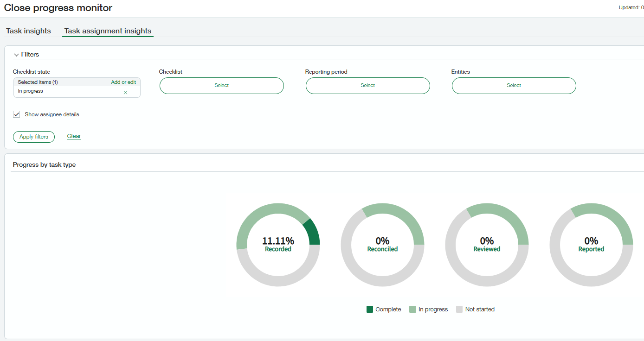The image size is (644, 341).
Task: Select the Task assignment insights tab
Action: coord(108,31)
